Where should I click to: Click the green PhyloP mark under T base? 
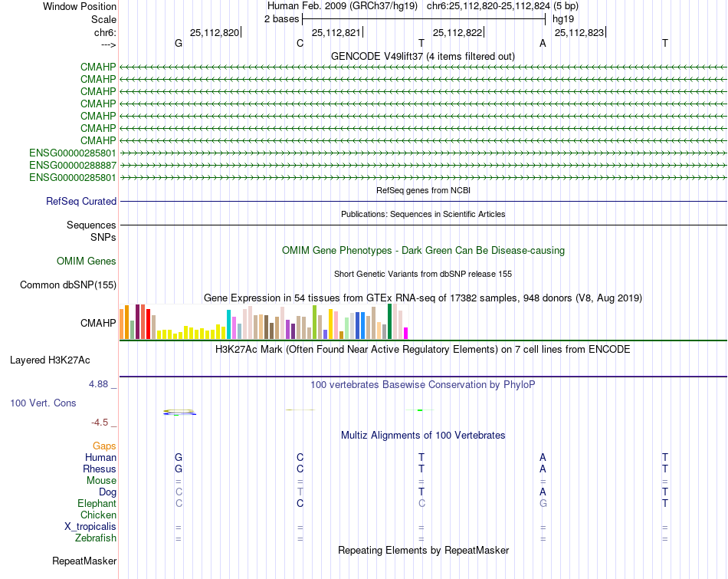[x=420, y=410]
